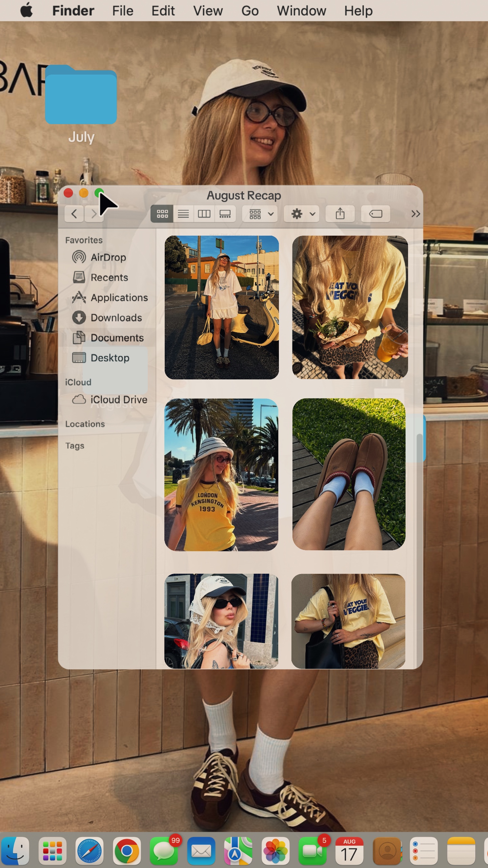Open the View menu in menu bar
This screenshot has width=488, height=868.
coord(208,11)
